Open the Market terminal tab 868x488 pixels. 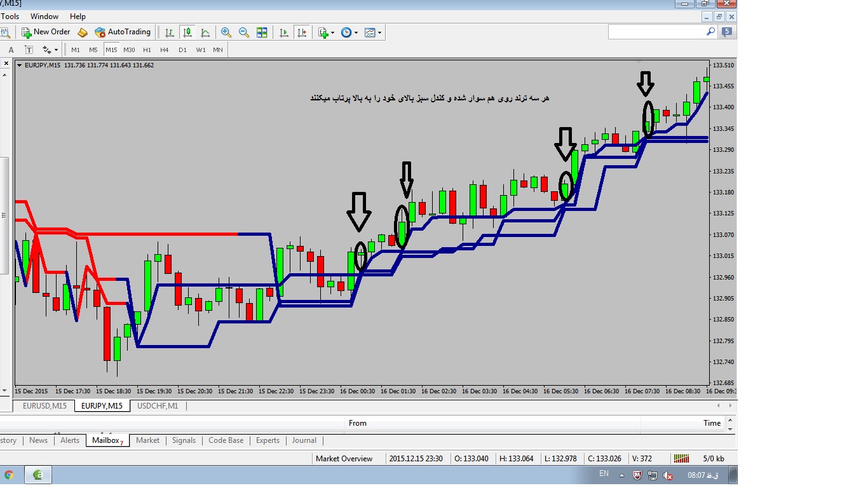(x=147, y=440)
